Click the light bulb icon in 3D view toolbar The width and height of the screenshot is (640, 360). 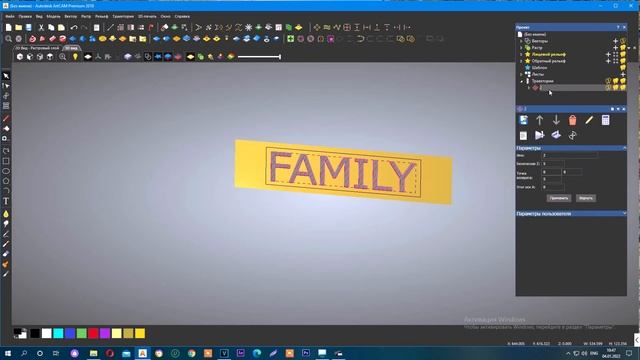[x=75, y=57]
